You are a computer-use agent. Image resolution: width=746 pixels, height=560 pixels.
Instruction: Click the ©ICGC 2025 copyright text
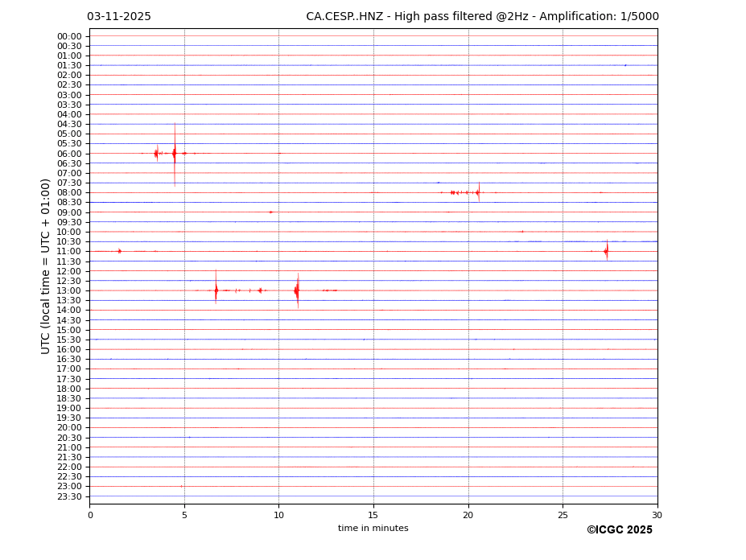(619, 530)
